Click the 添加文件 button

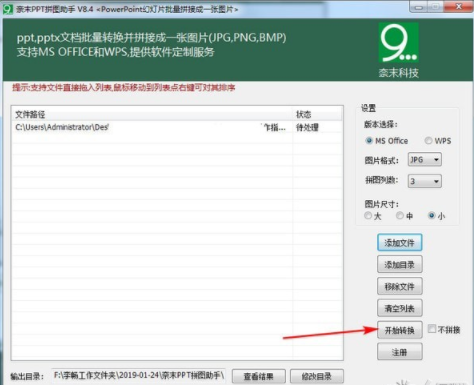point(400,243)
